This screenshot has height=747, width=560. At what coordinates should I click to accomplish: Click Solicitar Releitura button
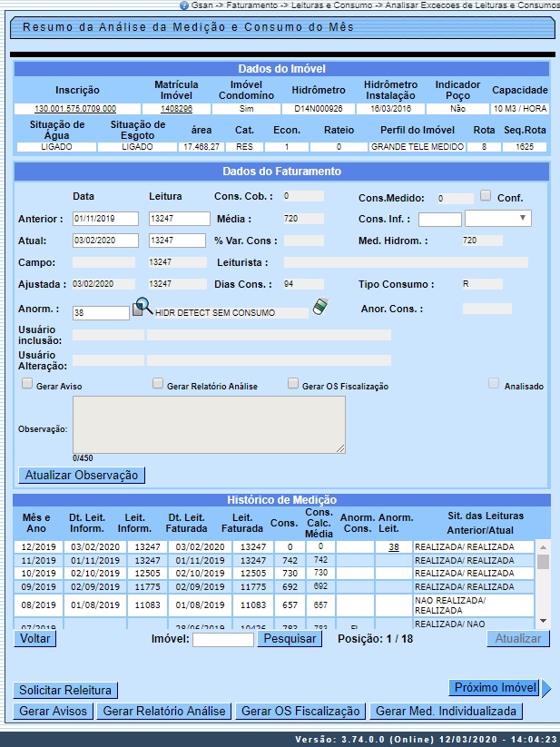[x=65, y=691]
